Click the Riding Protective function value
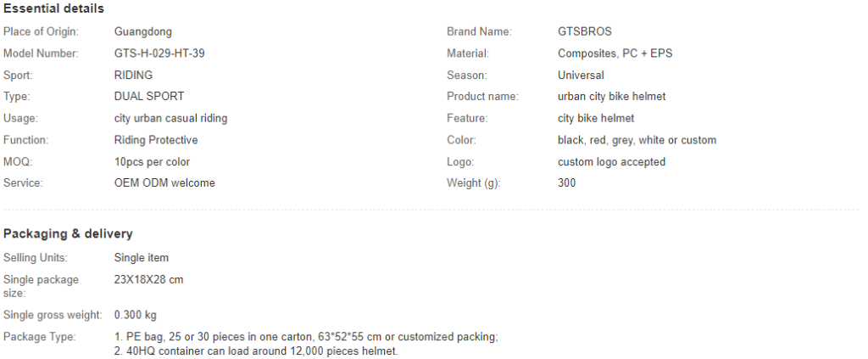The width and height of the screenshot is (868, 359). [156, 139]
